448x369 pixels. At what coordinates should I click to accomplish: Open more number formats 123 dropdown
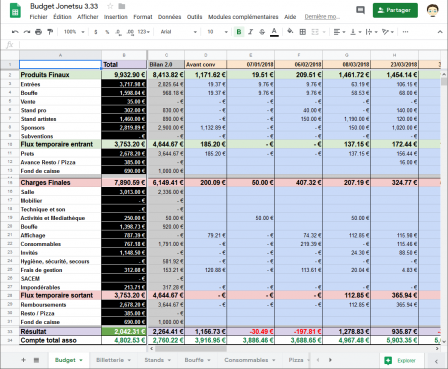(143, 32)
